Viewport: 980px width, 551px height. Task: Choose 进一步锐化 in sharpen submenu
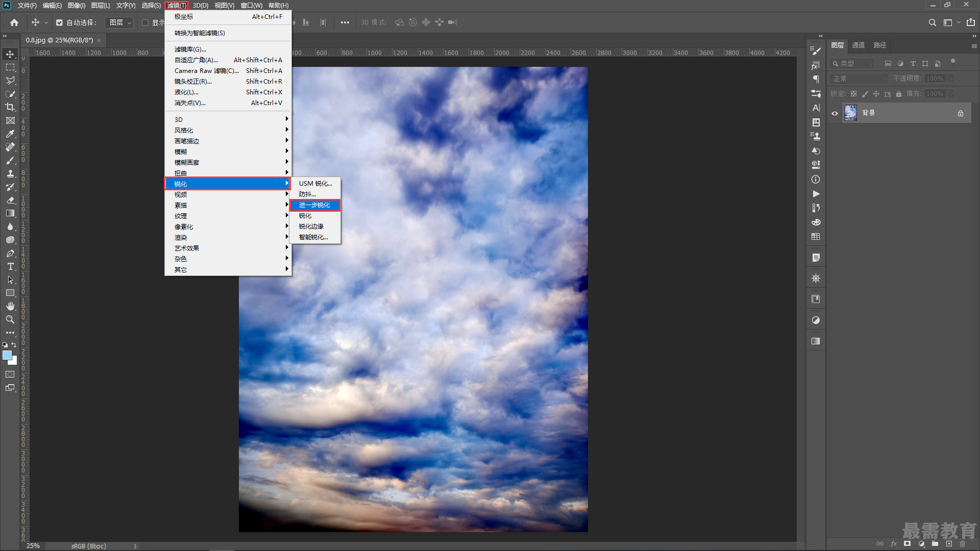click(315, 205)
